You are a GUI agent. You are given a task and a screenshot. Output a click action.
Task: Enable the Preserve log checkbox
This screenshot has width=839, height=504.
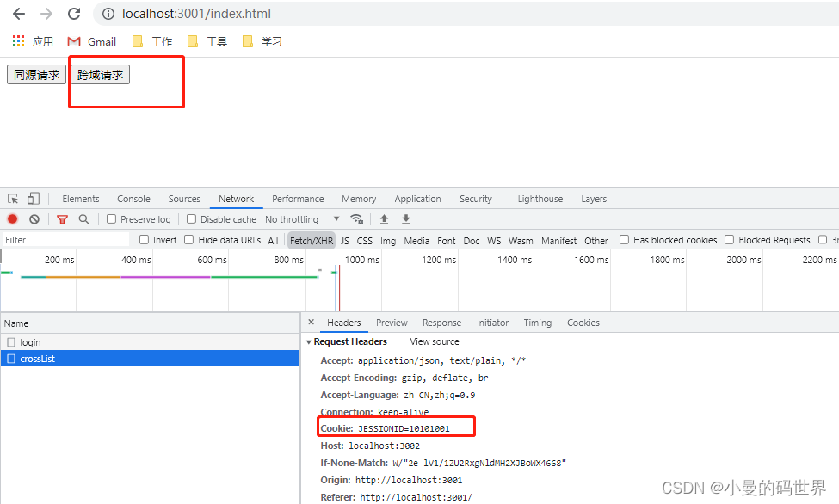tap(112, 219)
